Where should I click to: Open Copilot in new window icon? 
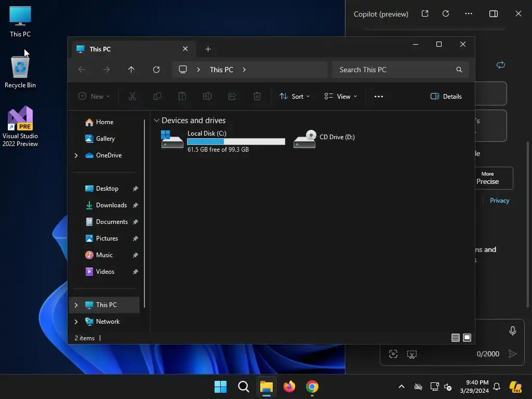coord(425,14)
